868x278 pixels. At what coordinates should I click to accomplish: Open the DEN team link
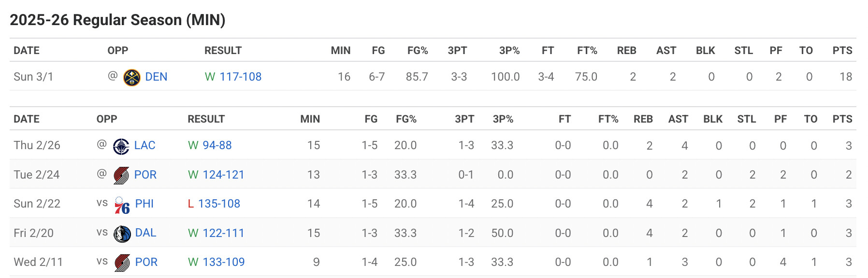point(156,77)
